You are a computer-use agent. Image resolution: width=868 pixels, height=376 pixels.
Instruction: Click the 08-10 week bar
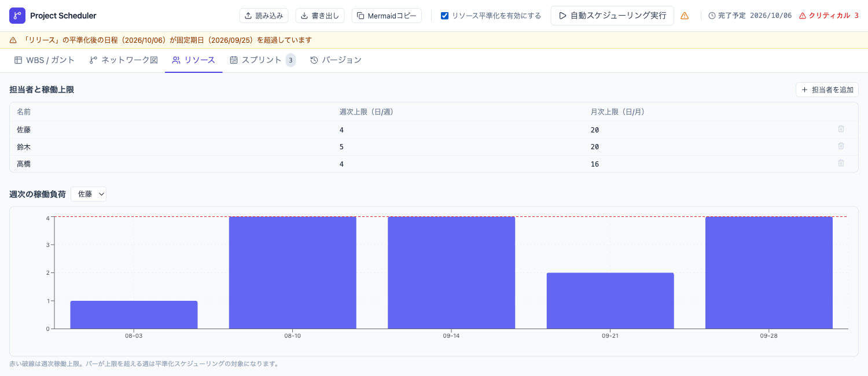293,273
